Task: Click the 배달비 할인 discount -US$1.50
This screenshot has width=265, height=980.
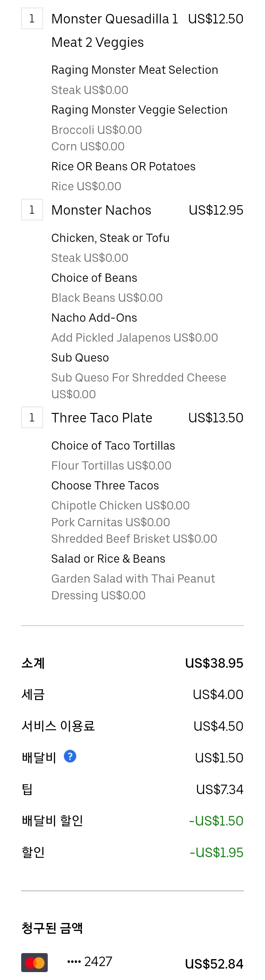Action: point(216,821)
